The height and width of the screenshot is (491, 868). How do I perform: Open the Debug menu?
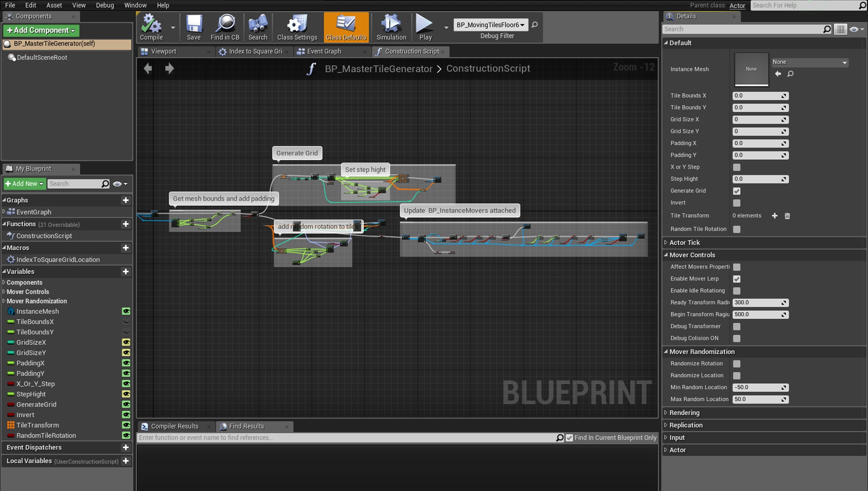click(x=104, y=5)
